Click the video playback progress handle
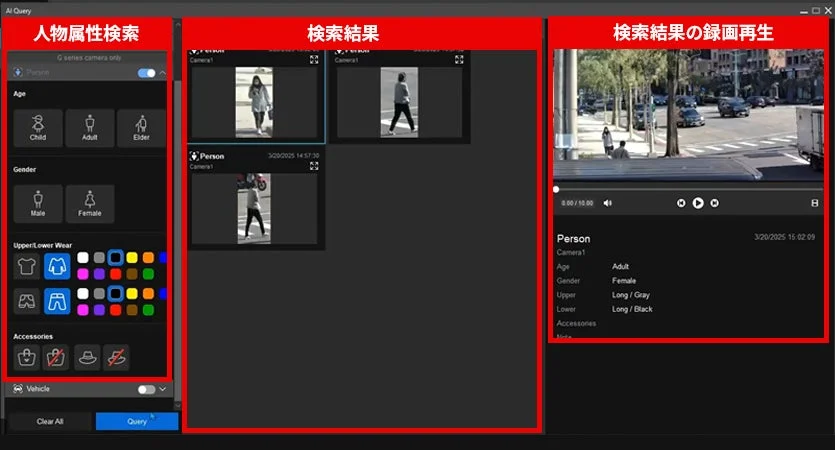 (556, 190)
